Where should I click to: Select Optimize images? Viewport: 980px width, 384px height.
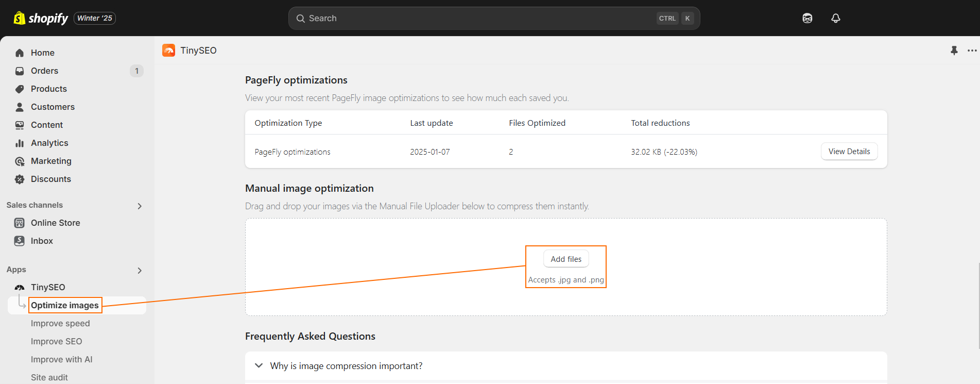(65, 305)
